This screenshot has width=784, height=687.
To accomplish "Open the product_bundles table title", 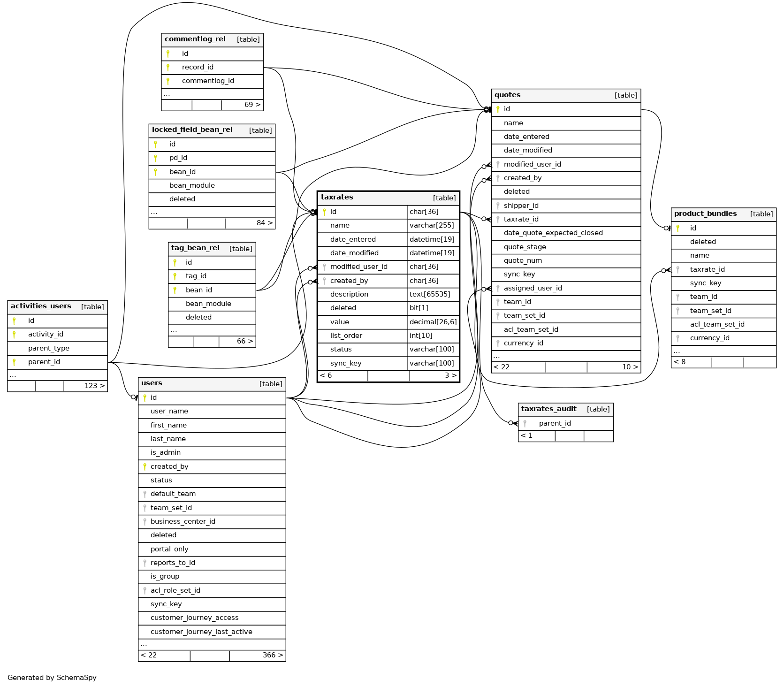I will (705, 214).
